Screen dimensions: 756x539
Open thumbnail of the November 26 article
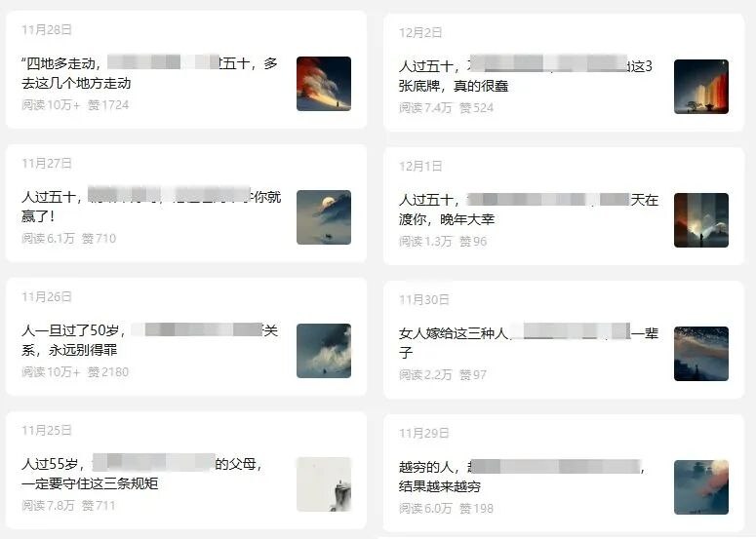point(324,351)
